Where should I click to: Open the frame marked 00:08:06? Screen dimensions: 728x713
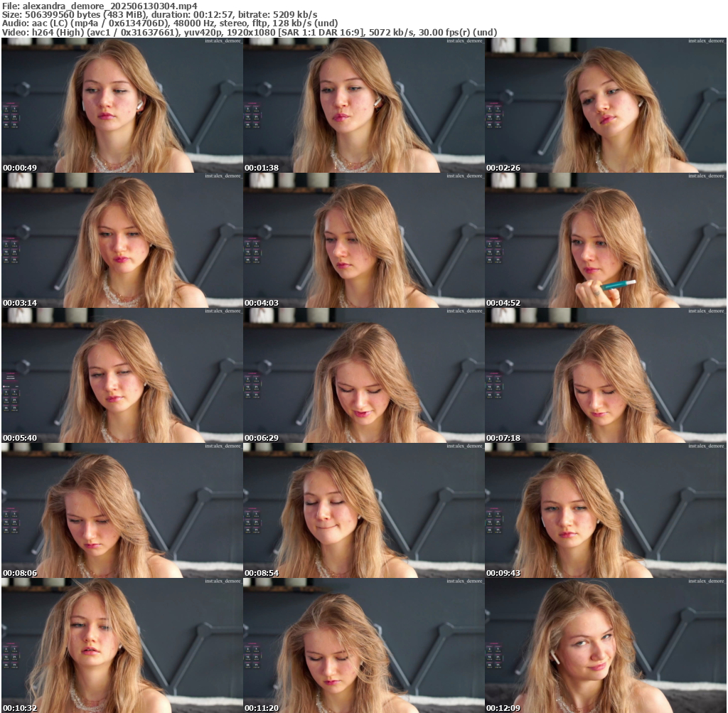tap(122, 510)
